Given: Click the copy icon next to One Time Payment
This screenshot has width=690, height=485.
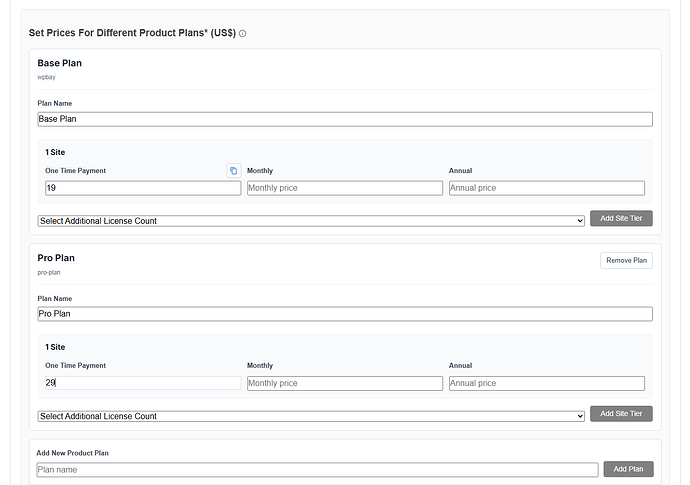Looking at the screenshot, I should coord(234,170).
